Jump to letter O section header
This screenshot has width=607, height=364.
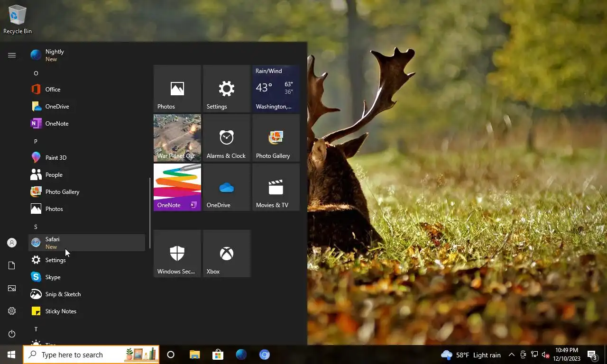point(87,73)
